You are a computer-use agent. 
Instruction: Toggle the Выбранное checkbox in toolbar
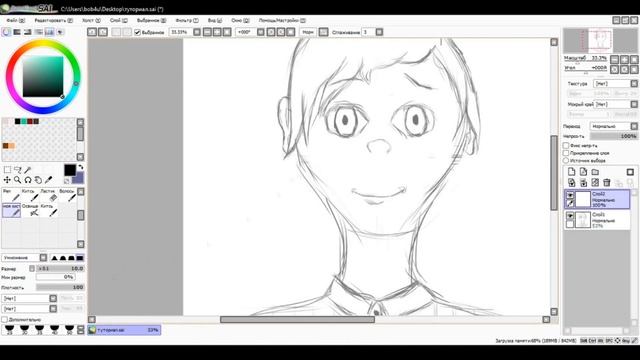click(138, 32)
